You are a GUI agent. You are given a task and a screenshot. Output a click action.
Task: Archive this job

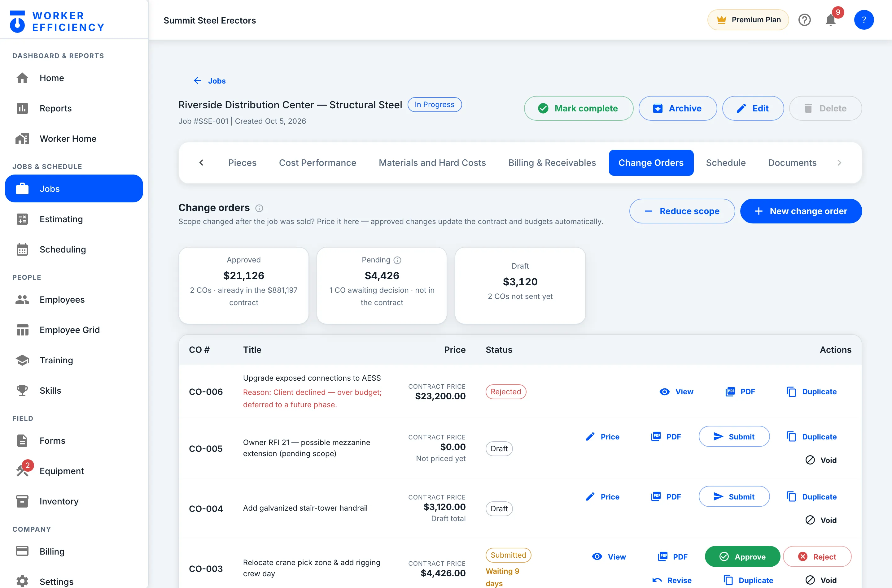coord(677,108)
